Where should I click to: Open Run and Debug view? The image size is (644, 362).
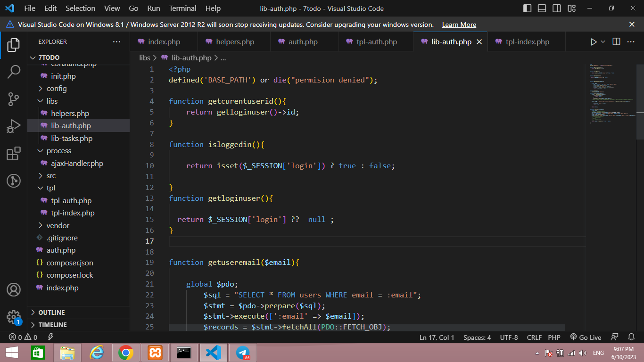[13, 126]
